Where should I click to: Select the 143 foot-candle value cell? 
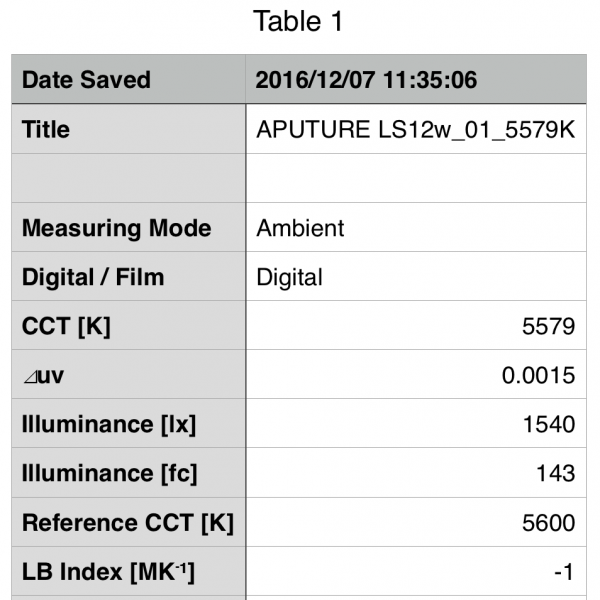(416, 473)
